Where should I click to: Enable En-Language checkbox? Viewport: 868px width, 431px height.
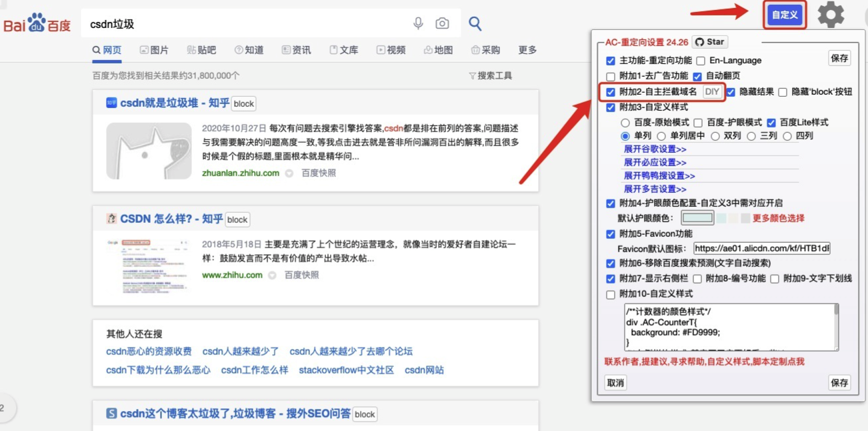pyautogui.click(x=701, y=61)
